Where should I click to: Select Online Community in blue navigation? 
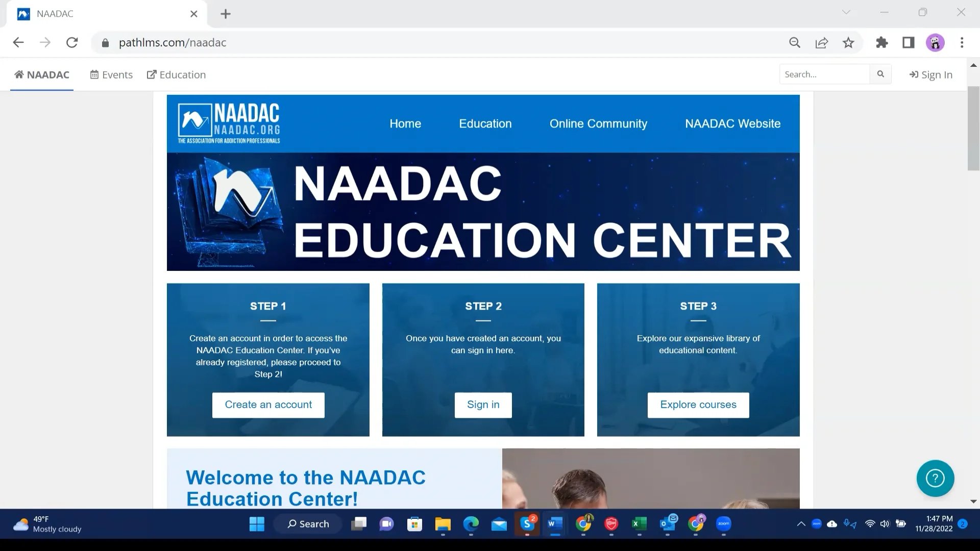[598, 123]
